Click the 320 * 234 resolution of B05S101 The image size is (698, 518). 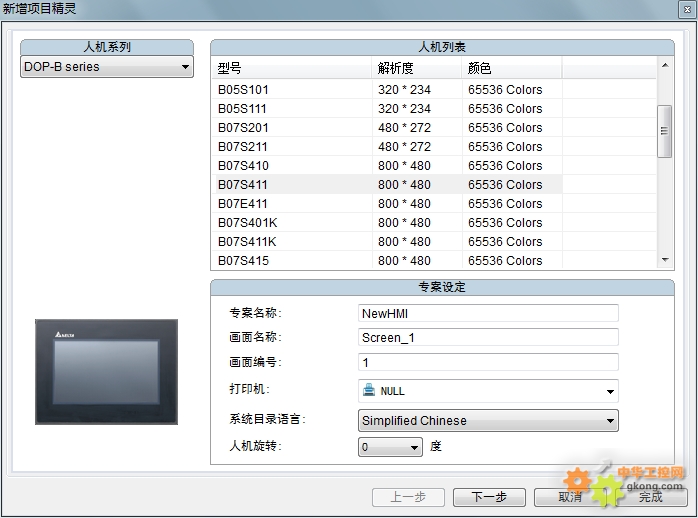tap(404, 90)
